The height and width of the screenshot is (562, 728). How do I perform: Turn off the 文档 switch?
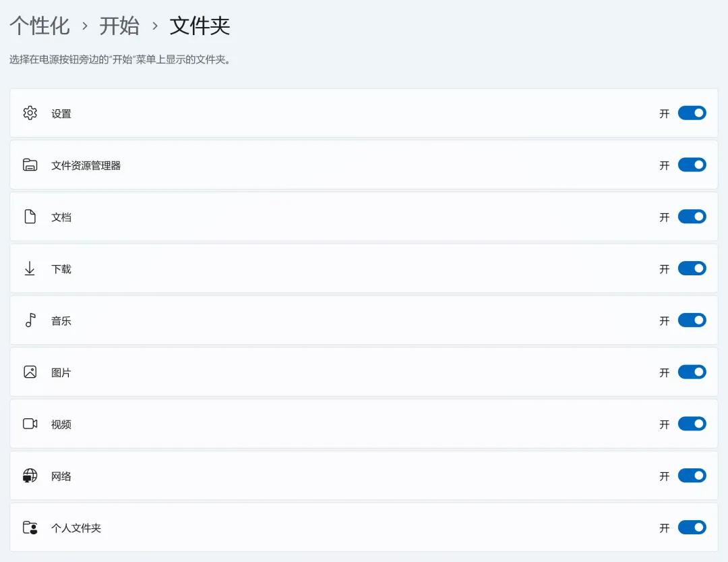pyautogui.click(x=692, y=217)
